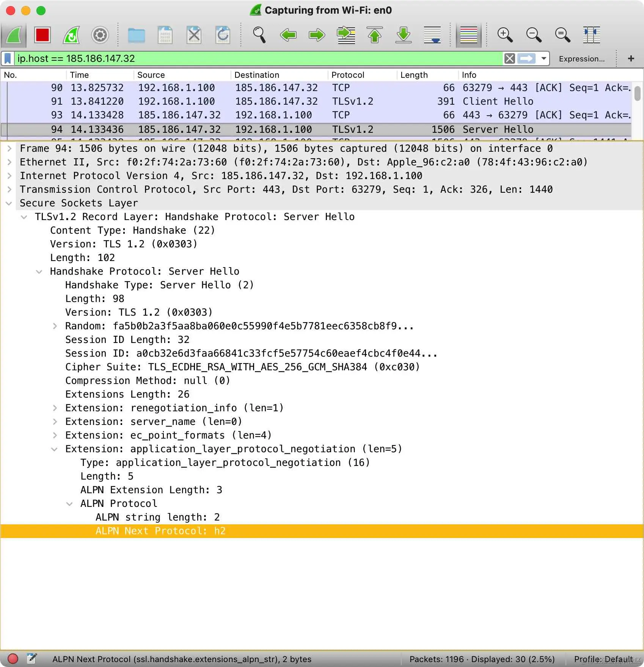The width and height of the screenshot is (644, 667).
Task: Sort by the Destination column header
Action: pyautogui.click(x=279, y=75)
